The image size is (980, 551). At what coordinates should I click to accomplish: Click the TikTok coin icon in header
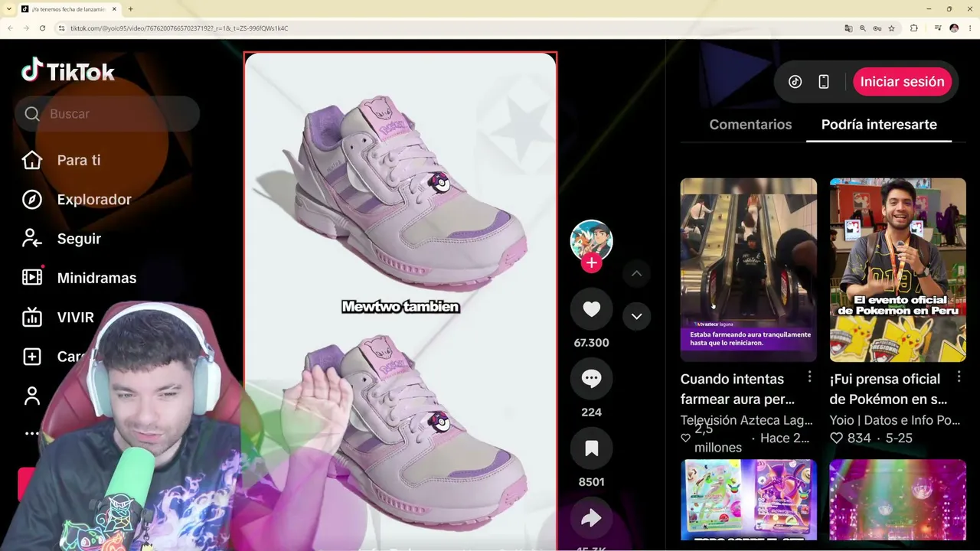[795, 82]
